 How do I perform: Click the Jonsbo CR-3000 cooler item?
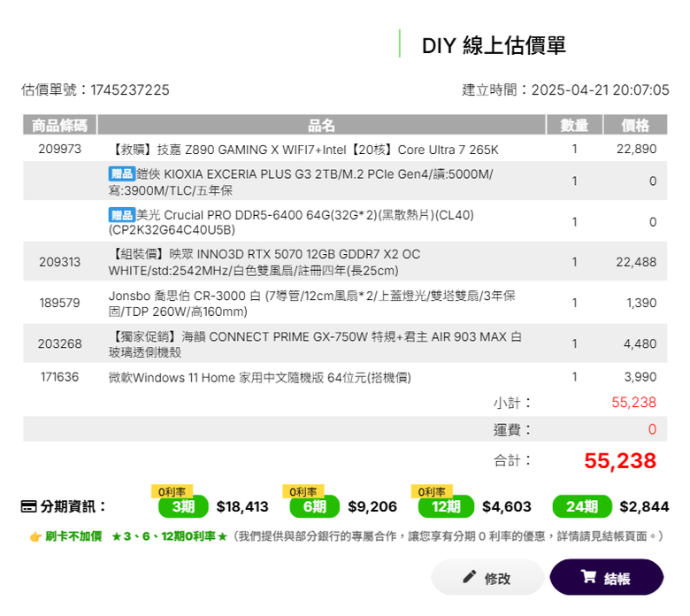click(x=311, y=304)
